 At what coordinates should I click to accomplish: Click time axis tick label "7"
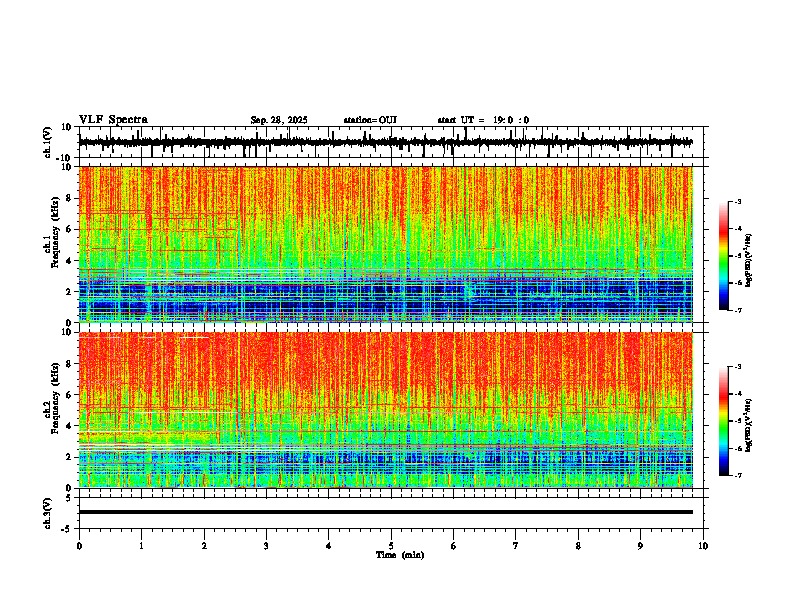click(x=516, y=546)
